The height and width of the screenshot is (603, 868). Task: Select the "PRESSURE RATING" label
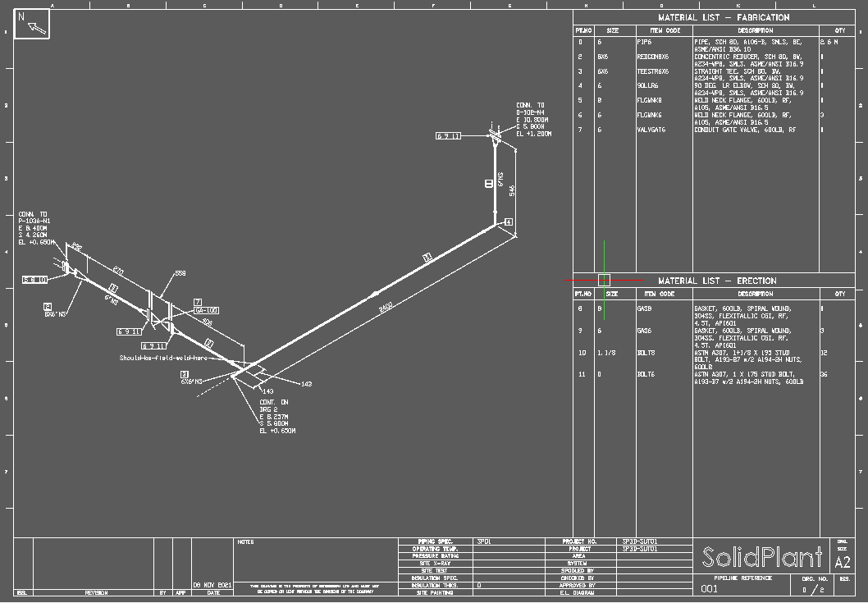coord(435,556)
